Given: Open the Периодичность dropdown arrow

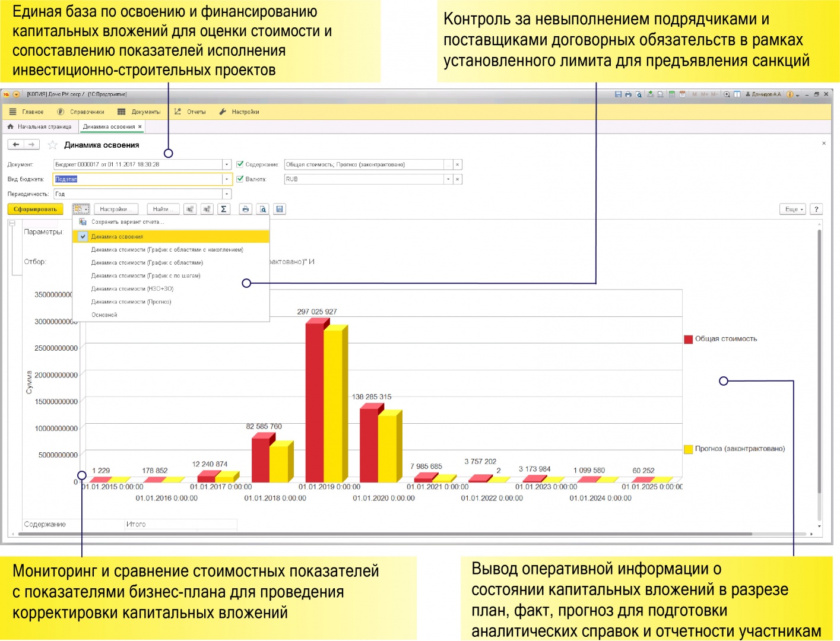Looking at the screenshot, I should coord(227,193).
